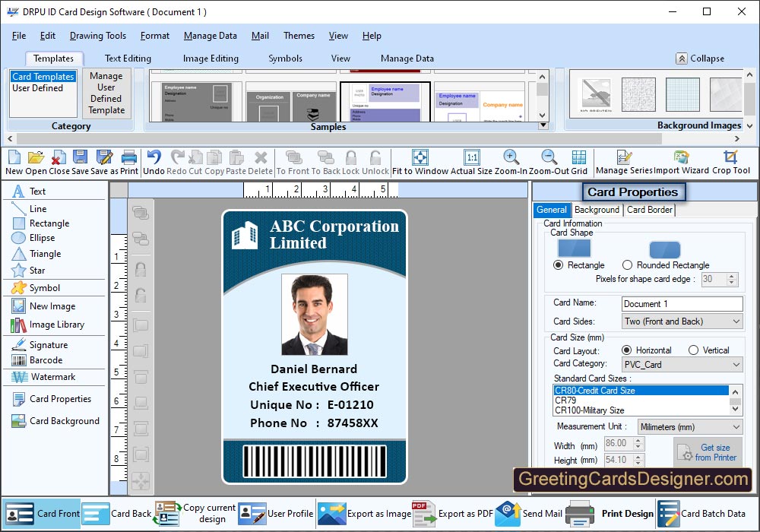Open the Card Border tab
Image resolution: width=760 pixels, height=532 pixels.
(650, 210)
